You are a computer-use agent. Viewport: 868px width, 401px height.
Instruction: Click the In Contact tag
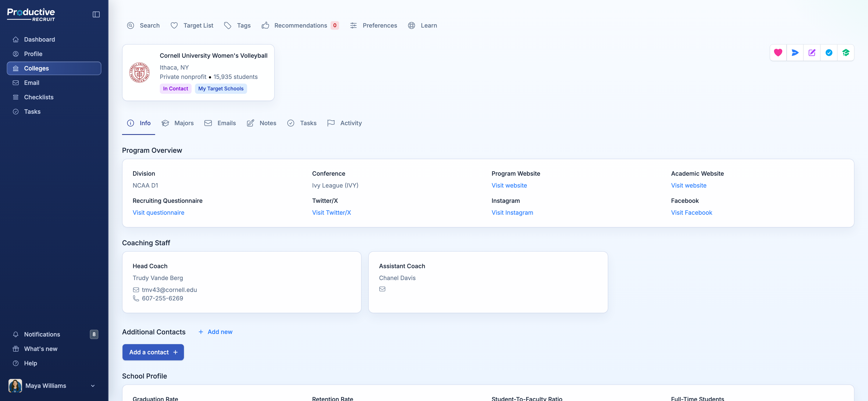click(175, 89)
